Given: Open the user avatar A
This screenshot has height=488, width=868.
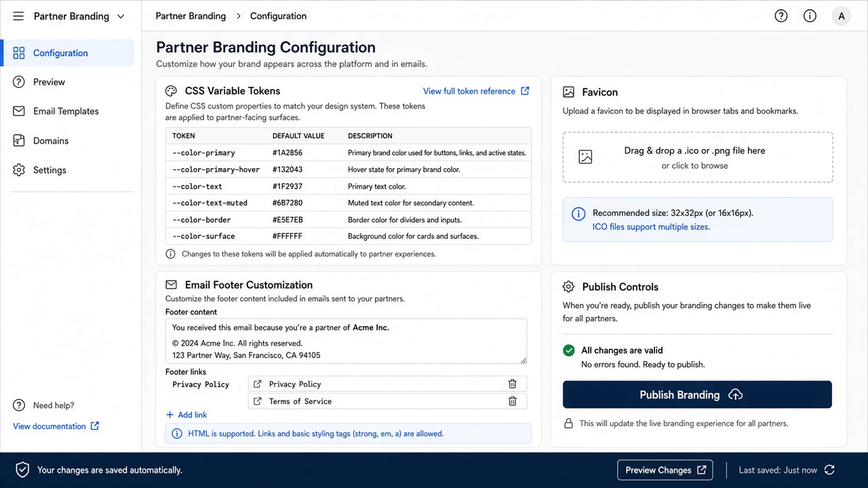Looking at the screenshot, I should pos(842,16).
